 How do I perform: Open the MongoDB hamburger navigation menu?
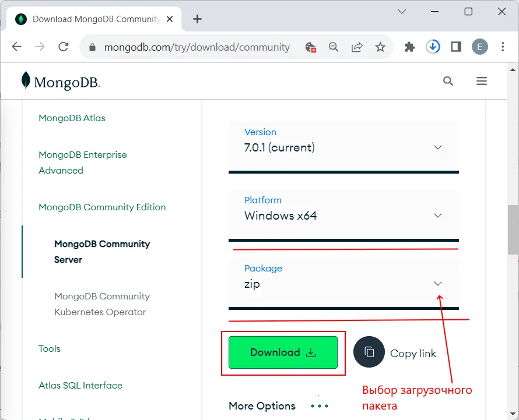(482, 81)
